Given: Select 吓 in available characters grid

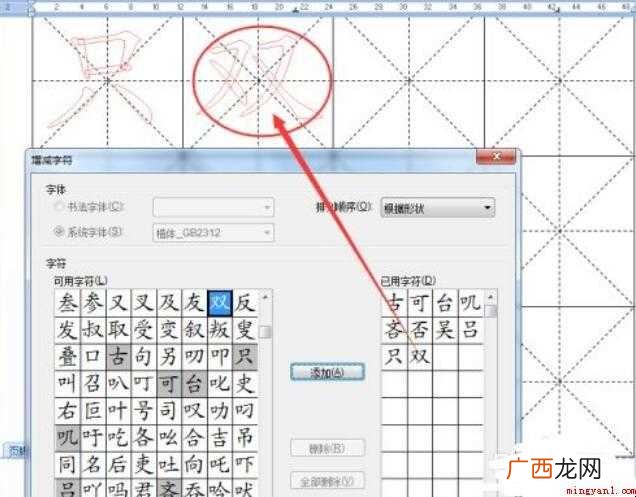Looking at the screenshot, I should point(245,465).
